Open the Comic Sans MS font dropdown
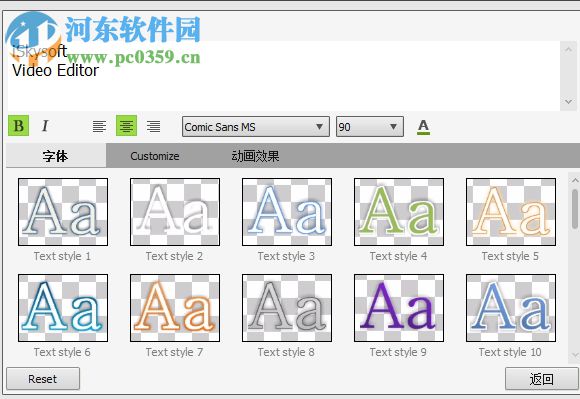Screen dimensions: 580x399 tap(256, 127)
